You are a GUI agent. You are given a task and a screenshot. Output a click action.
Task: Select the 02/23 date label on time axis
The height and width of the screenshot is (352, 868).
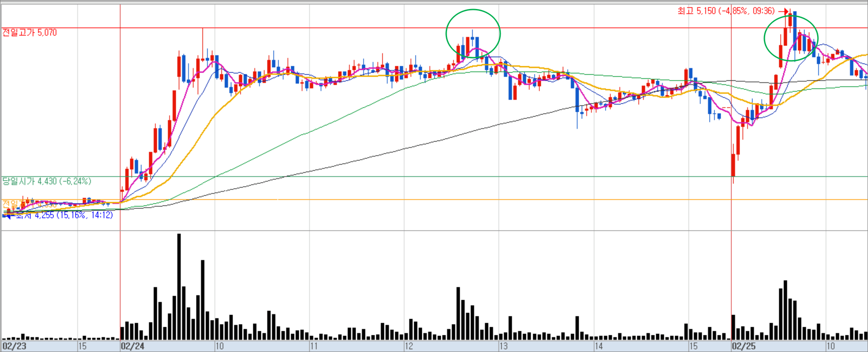[14, 346]
